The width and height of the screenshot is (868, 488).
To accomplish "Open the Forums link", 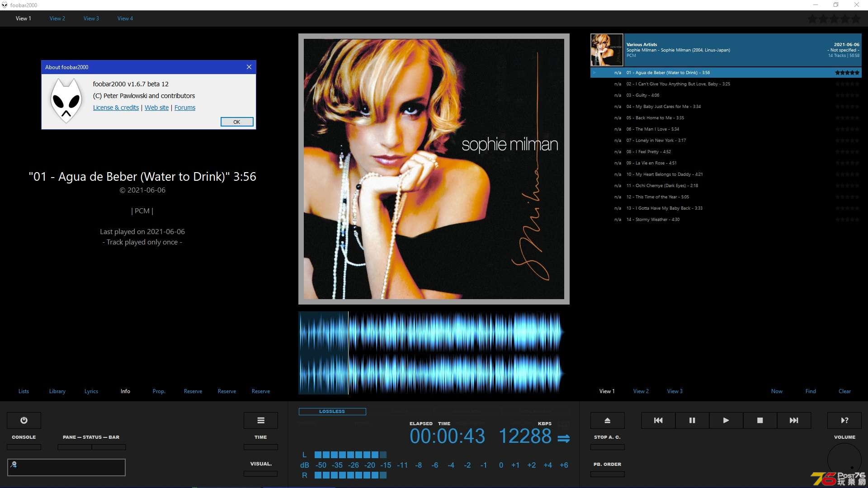I will tap(185, 108).
